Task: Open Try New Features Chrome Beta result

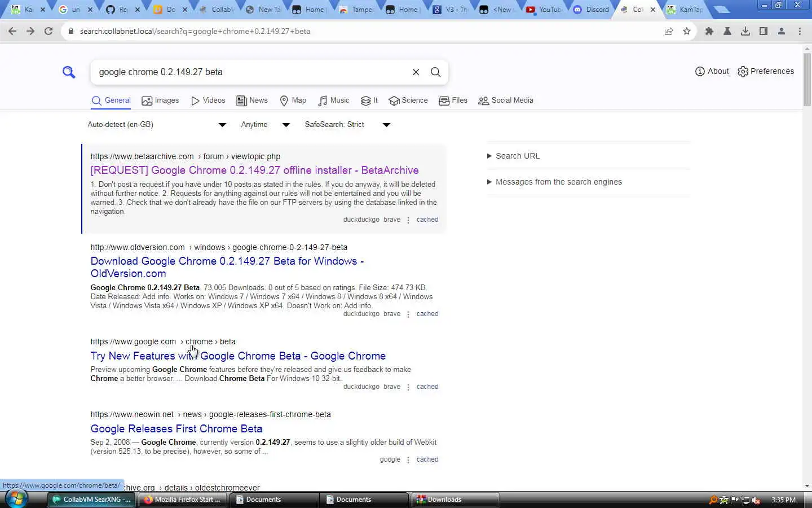Action: pyautogui.click(x=238, y=356)
